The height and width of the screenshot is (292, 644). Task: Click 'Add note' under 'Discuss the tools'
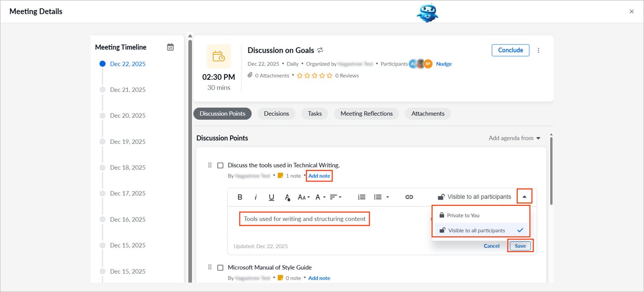pos(319,176)
